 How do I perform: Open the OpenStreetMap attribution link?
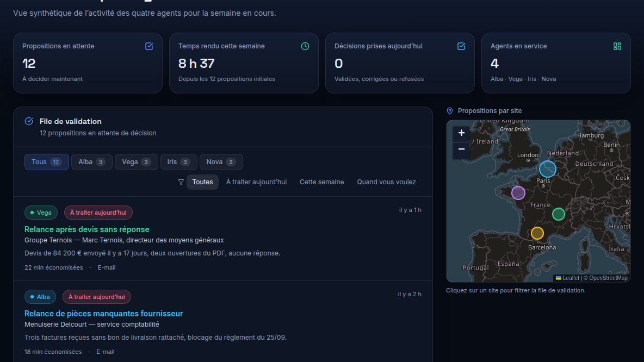click(x=608, y=278)
